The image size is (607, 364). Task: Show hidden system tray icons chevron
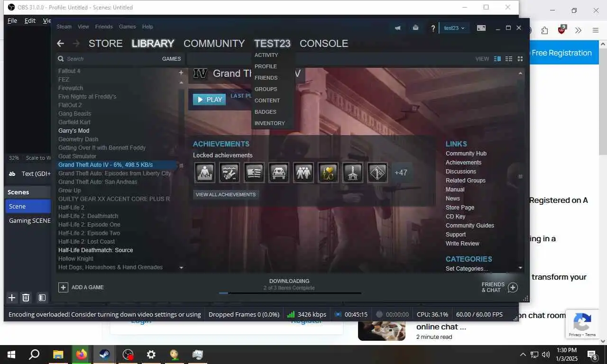click(x=523, y=355)
